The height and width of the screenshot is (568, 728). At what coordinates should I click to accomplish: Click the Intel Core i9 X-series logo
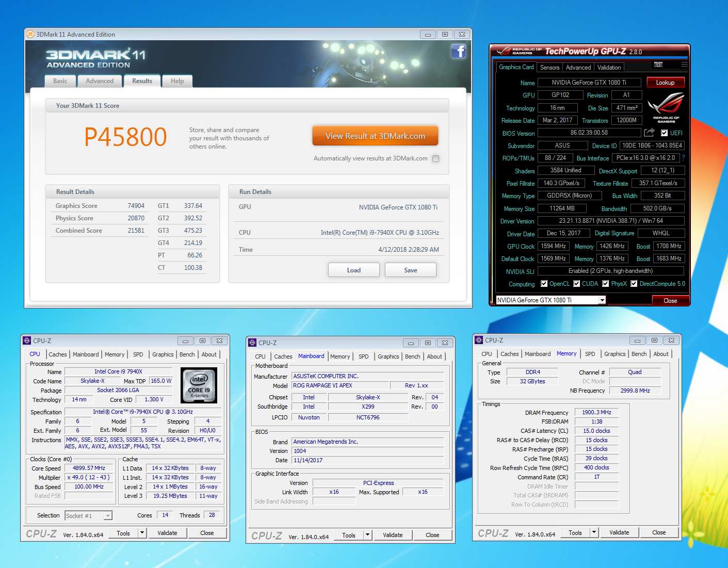pyautogui.click(x=199, y=385)
